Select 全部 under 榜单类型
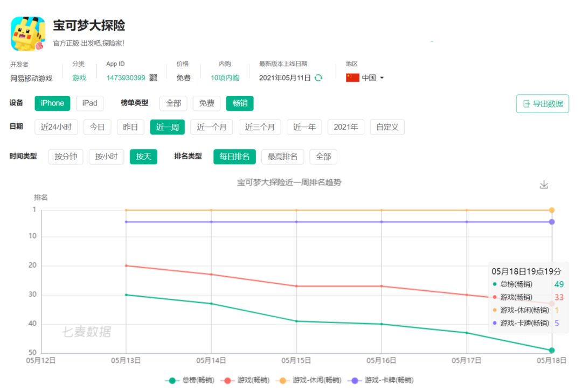This screenshot has height=392, width=582. [x=174, y=103]
